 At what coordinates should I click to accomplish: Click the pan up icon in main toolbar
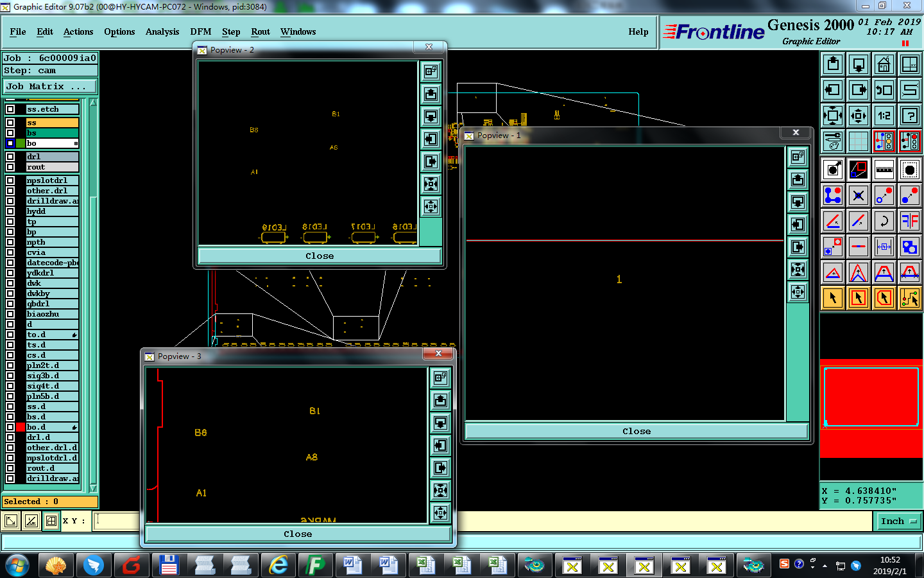click(833, 64)
